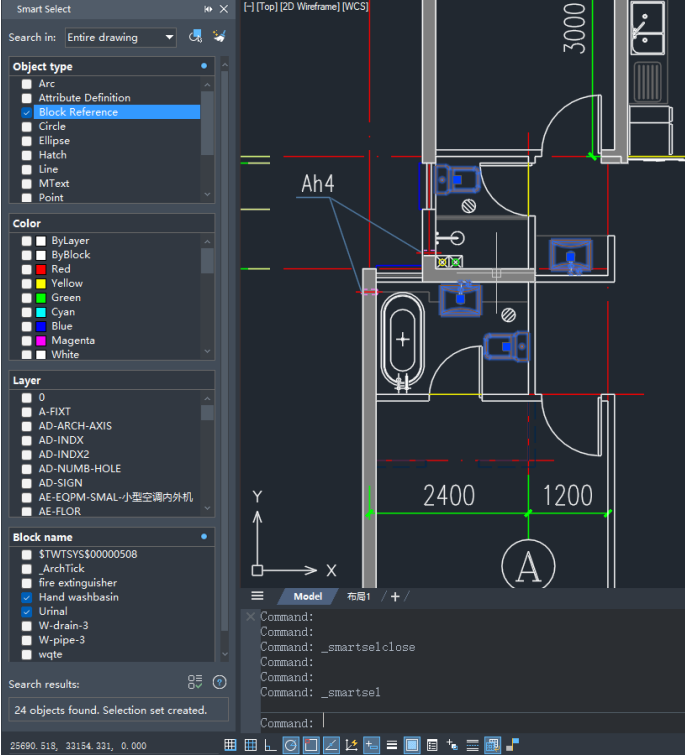
Task: Click the Cyan color swatch
Action: pos(41,312)
